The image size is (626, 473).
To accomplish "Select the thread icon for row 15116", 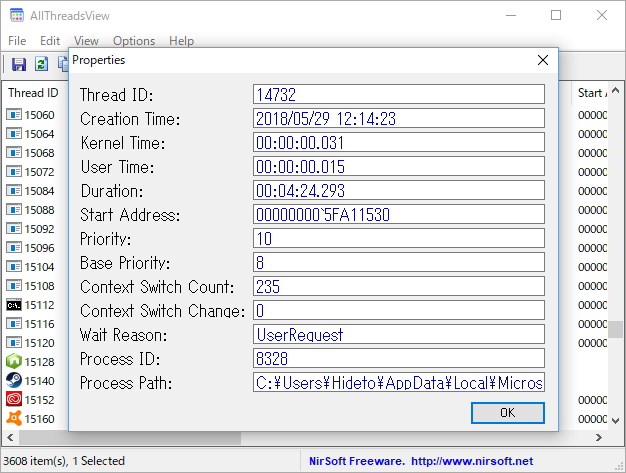I will (14, 324).
